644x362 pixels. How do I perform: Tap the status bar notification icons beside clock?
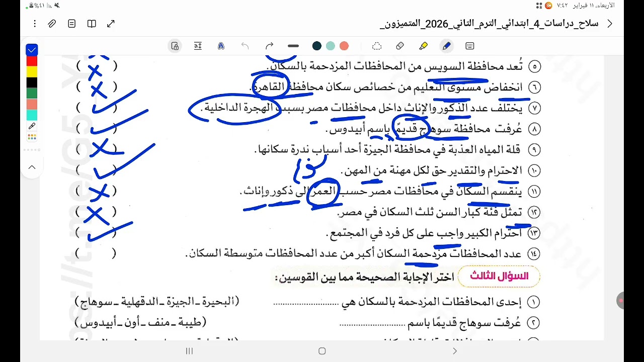(544, 6)
